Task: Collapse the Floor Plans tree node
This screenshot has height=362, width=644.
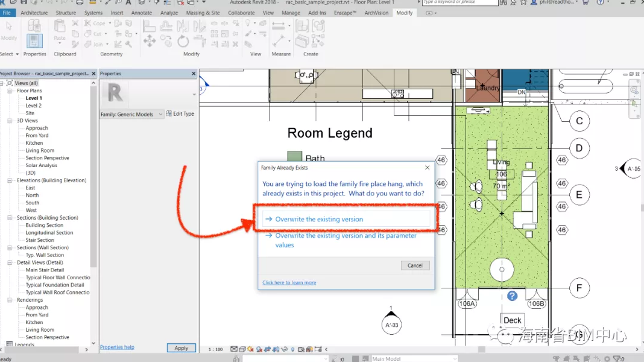Action: [x=11, y=91]
